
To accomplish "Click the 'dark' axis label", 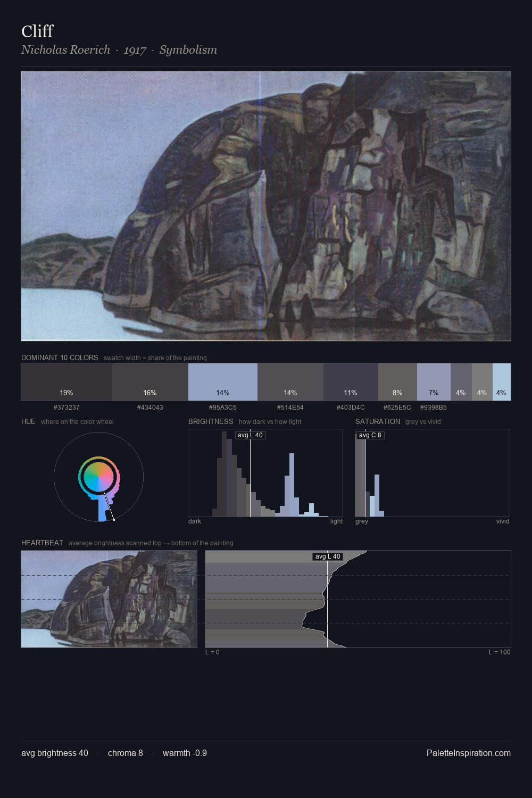I will click(x=195, y=521).
